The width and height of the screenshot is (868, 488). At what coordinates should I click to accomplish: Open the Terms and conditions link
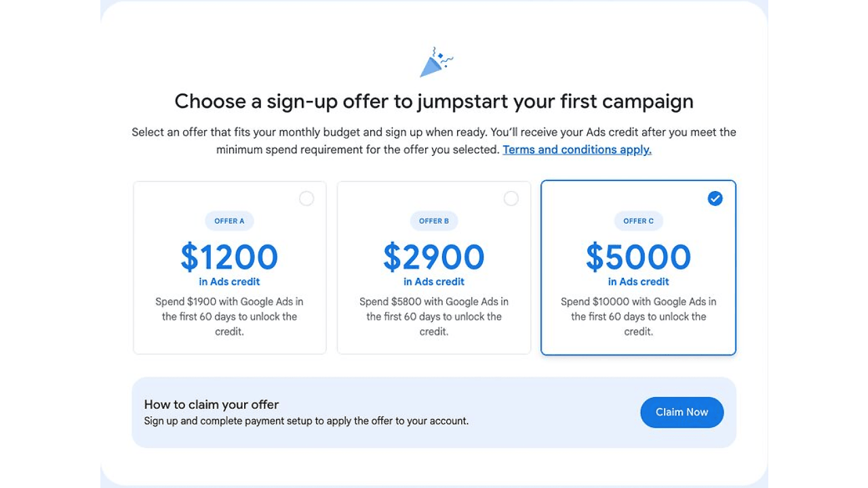(x=576, y=149)
